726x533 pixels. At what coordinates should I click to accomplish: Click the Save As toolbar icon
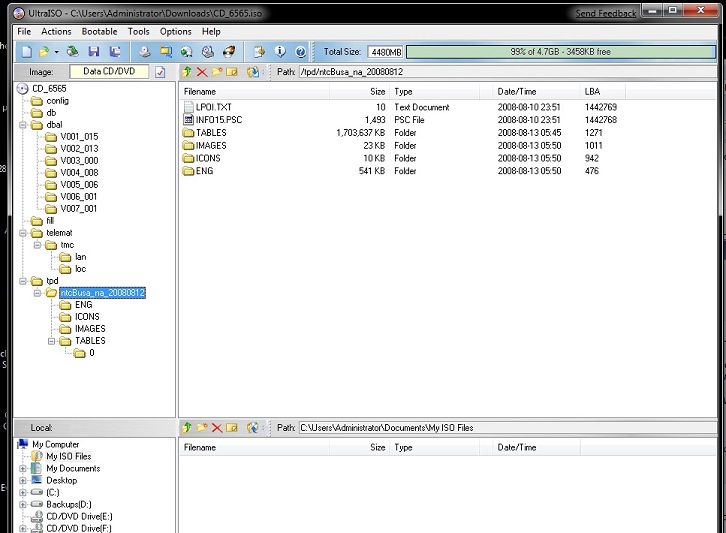pos(115,51)
